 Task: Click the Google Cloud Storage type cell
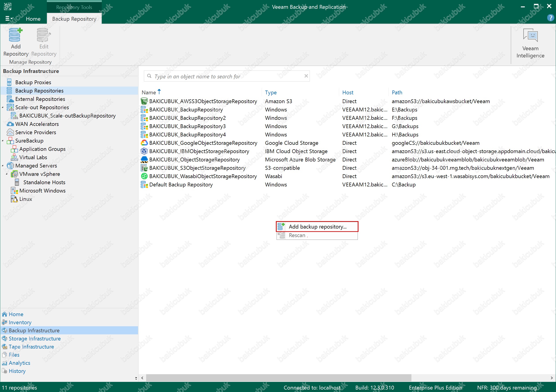point(292,143)
